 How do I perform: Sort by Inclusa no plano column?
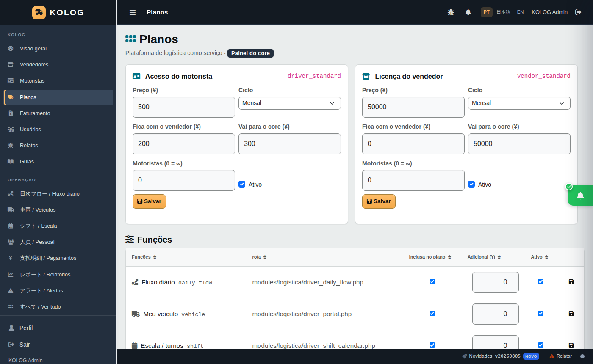tap(430, 257)
